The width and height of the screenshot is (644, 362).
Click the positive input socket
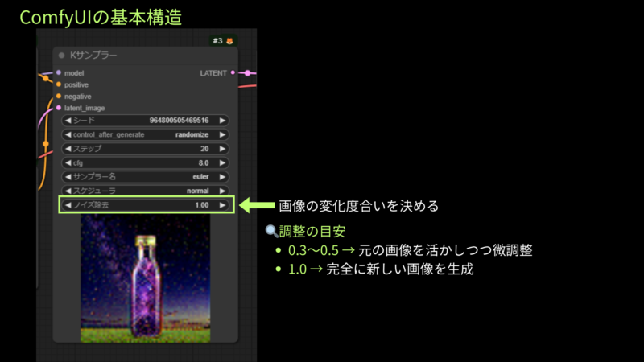click(59, 84)
